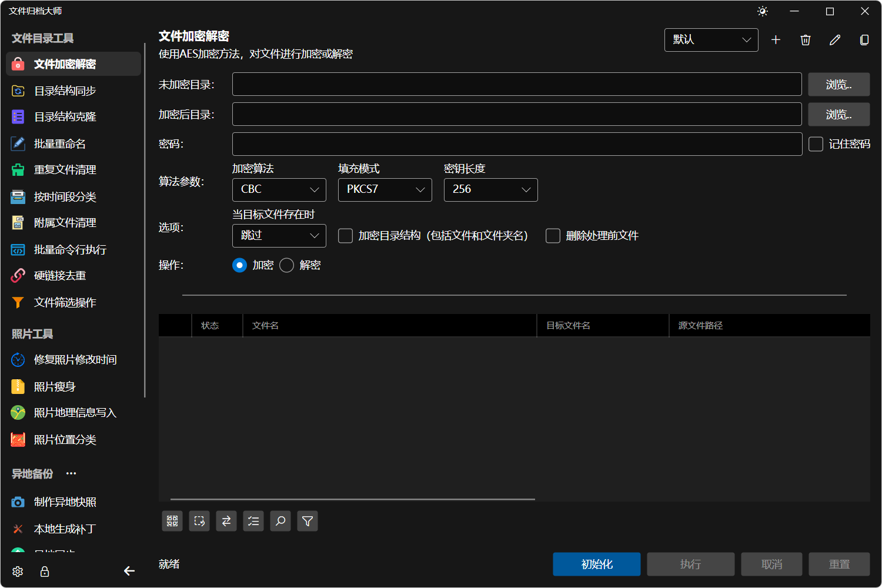
Task: Click 浏览 beside 加密后目录
Action: click(839, 114)
